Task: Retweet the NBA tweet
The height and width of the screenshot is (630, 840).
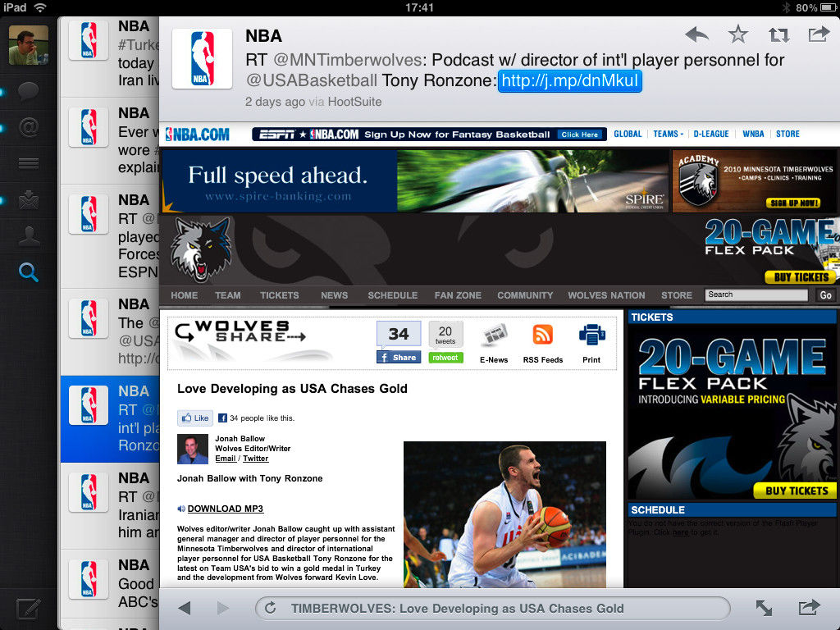Action: point(778,34)
